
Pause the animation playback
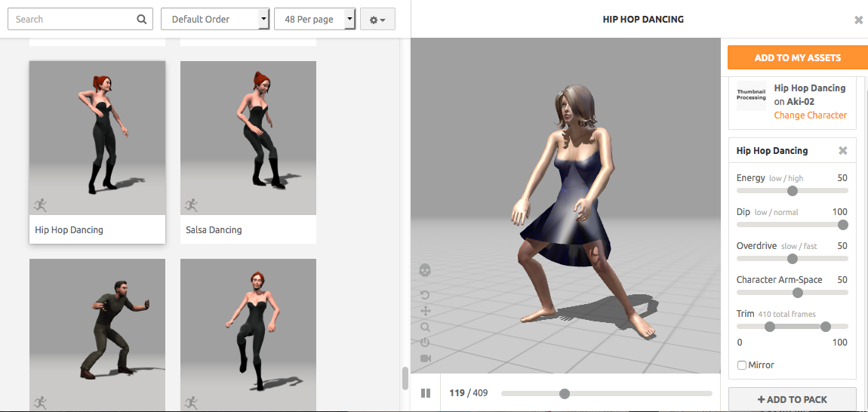(426, 393)
